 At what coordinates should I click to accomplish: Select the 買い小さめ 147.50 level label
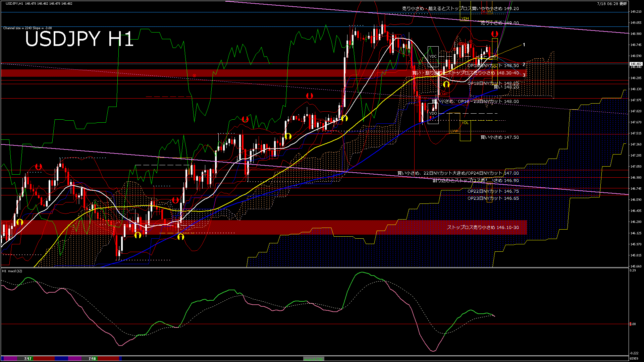pyautogui.click(x=499, y=137)
